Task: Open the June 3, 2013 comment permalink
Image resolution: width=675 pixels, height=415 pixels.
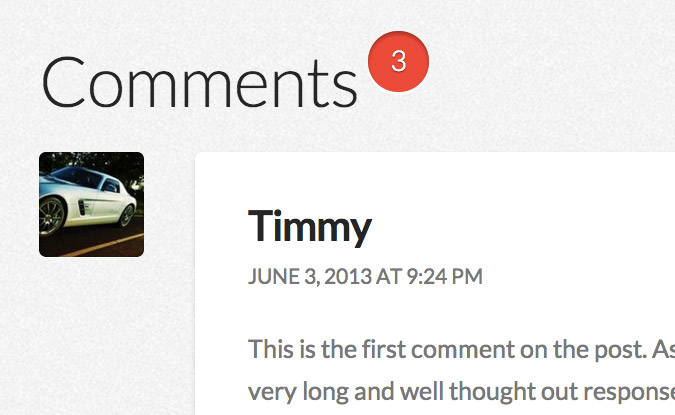Action: point(365,277)
